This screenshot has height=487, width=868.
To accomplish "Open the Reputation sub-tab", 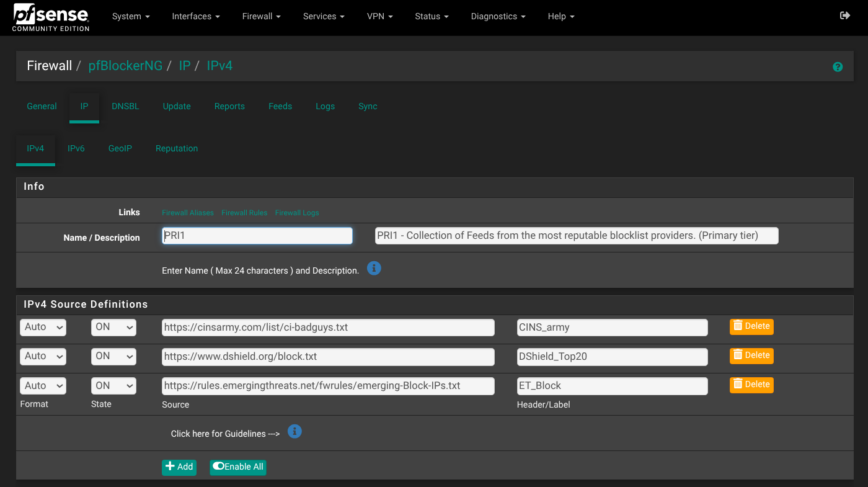I will pyautogui.click(x=177, y=149).
